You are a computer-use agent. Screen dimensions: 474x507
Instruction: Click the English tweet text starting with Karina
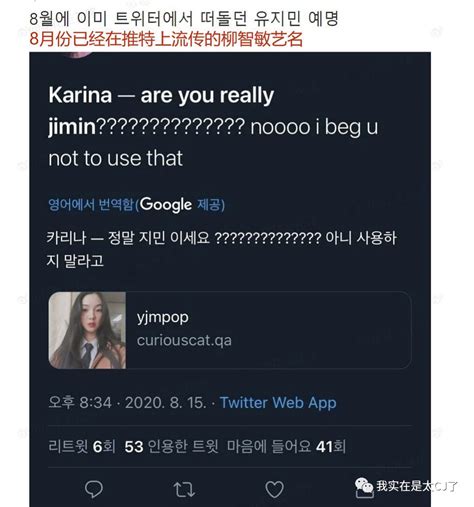(213, 127)
